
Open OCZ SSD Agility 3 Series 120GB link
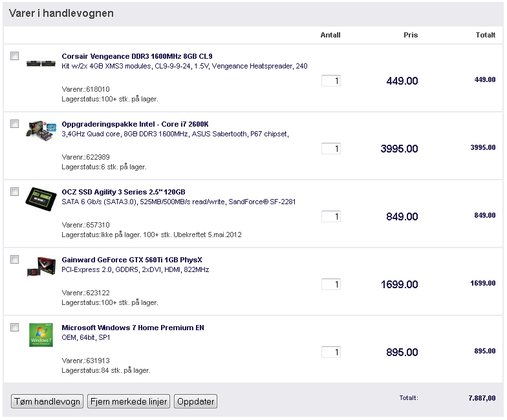[x=124, y=192]
